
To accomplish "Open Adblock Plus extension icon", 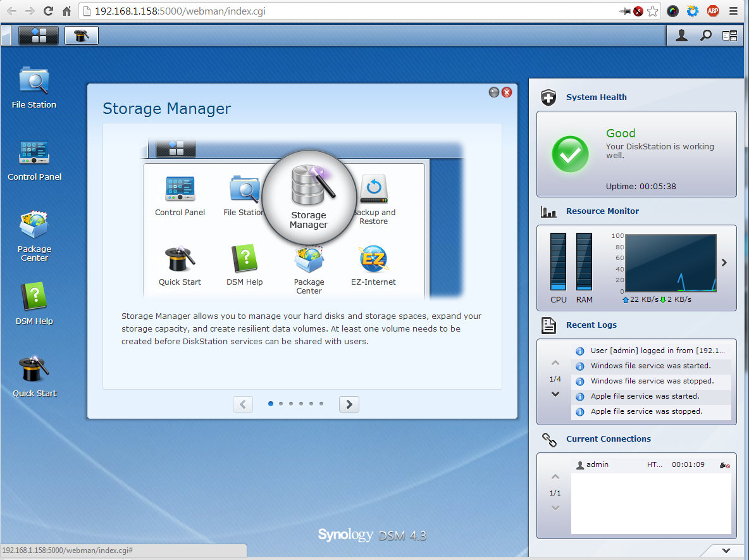I will [x=713, y=11].
